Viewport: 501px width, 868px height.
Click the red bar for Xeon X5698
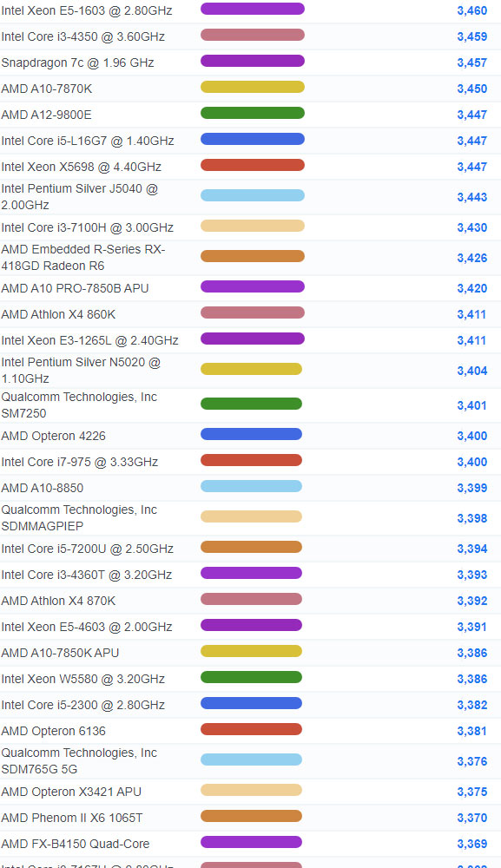(x=253, y=165)
